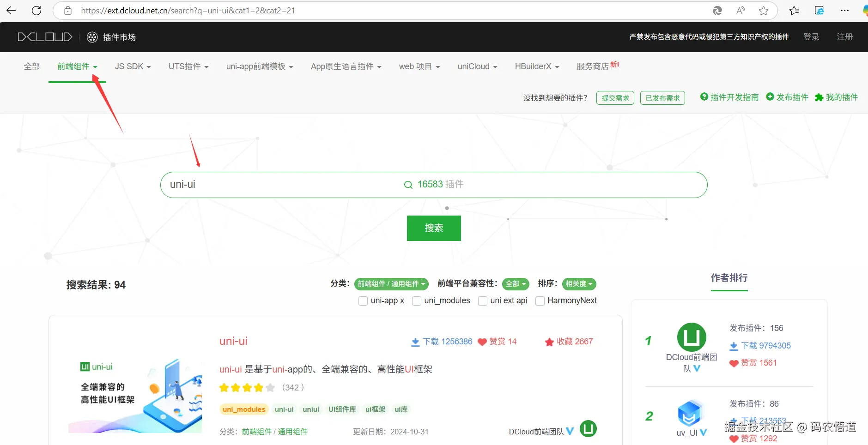The height and width of the screenshot is (445, 868).
Task: Open DCloud前端团队 green avatar in uni-ui card
Action: 588,429
